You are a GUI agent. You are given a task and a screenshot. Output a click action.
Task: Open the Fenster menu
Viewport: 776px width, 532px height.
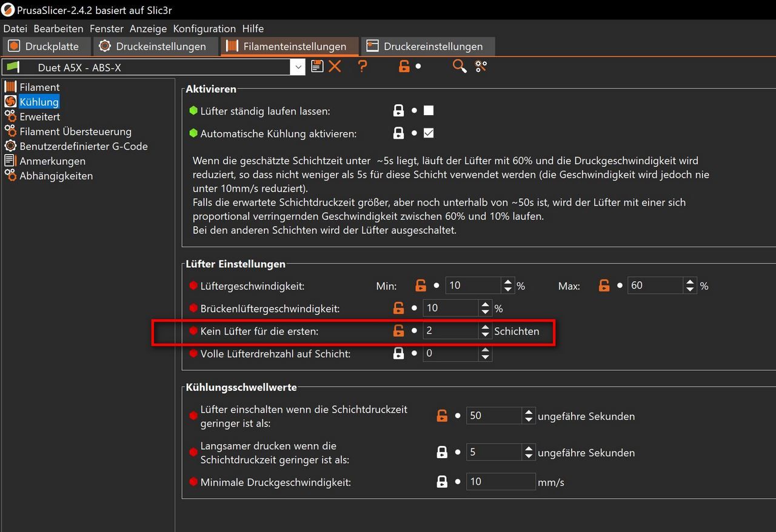pyautogui.click(x=107, y=28)
